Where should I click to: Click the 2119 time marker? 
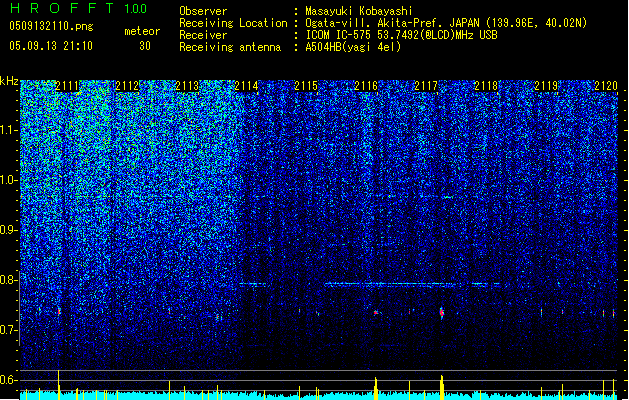(546, 86)
